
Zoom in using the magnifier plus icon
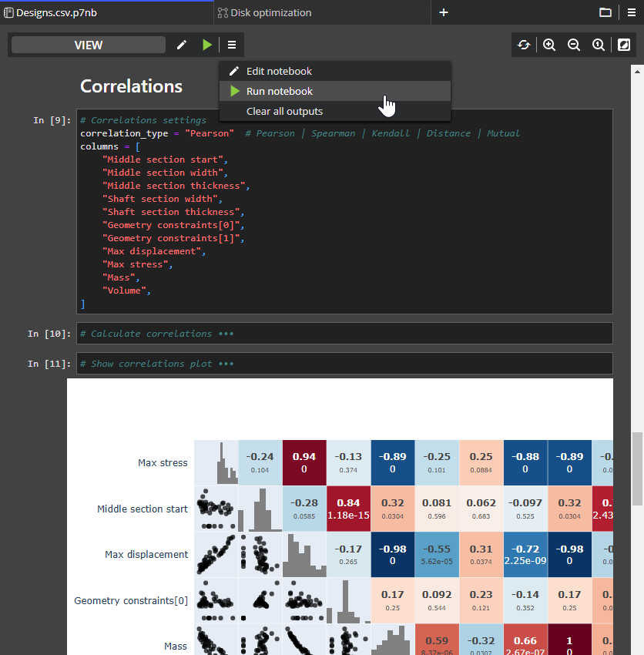pyautogui.click(x=549, y=45)
